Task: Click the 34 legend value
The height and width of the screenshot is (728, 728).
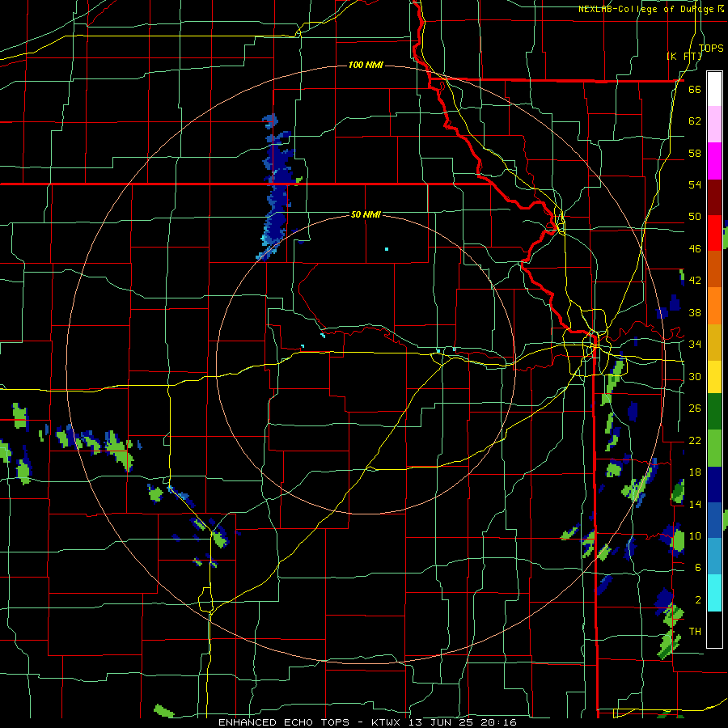Action: click(x=695, y=345)
